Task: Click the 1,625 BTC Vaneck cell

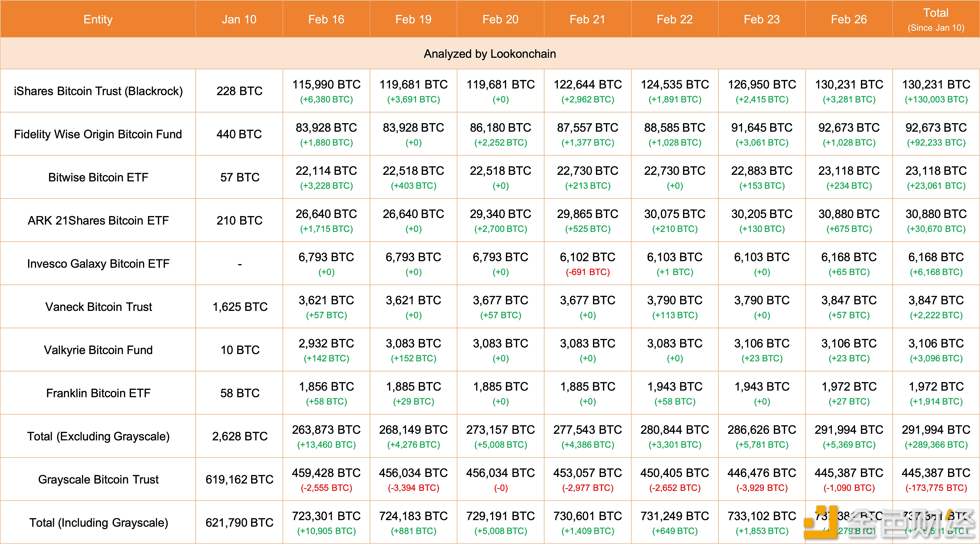Action: coord(240,307)
